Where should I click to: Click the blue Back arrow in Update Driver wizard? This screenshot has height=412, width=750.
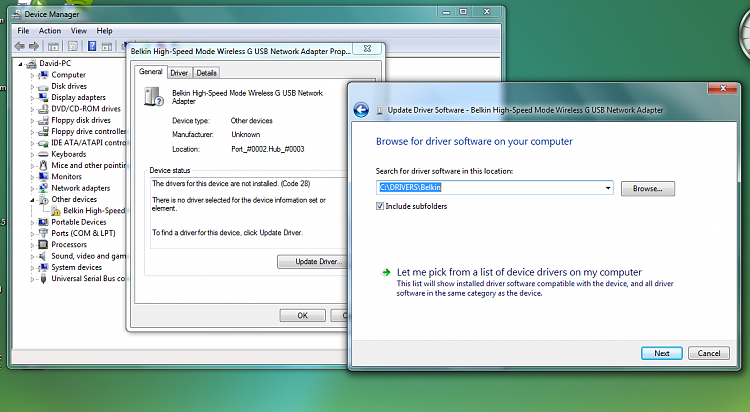[361, 110]
